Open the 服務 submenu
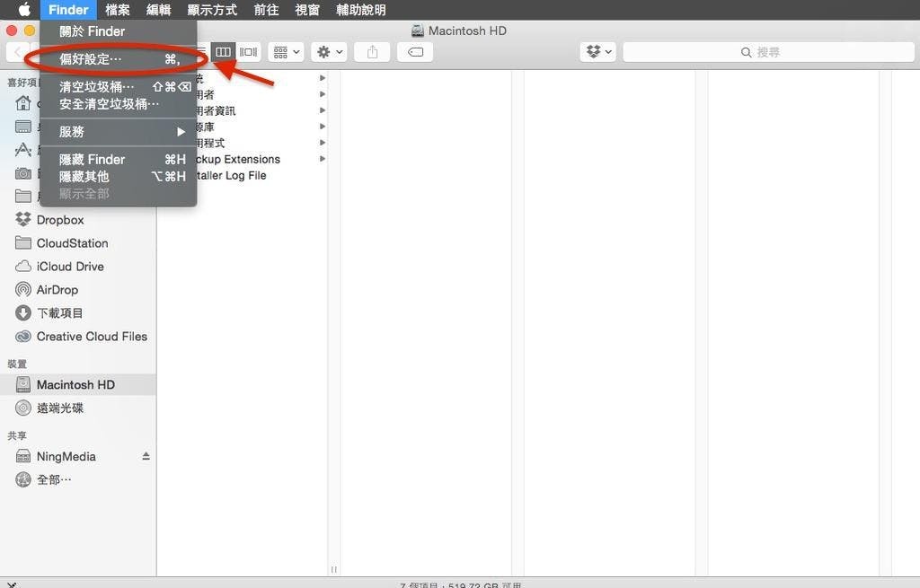 118,131
